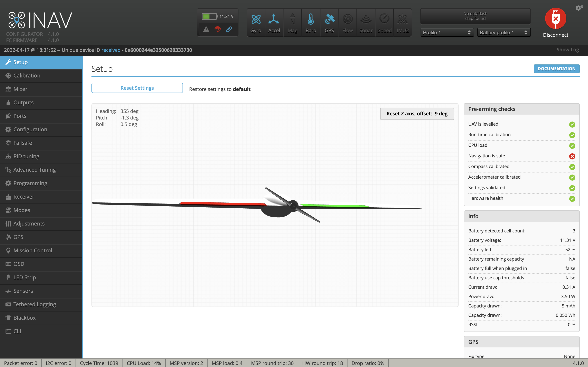Click Reset Z axis offset button

click(x=417, y=114)
